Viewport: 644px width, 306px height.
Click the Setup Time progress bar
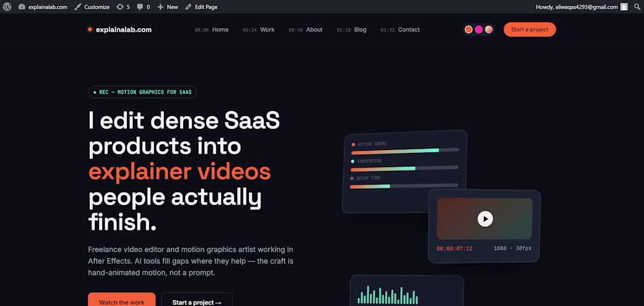(x=404, y=186)
